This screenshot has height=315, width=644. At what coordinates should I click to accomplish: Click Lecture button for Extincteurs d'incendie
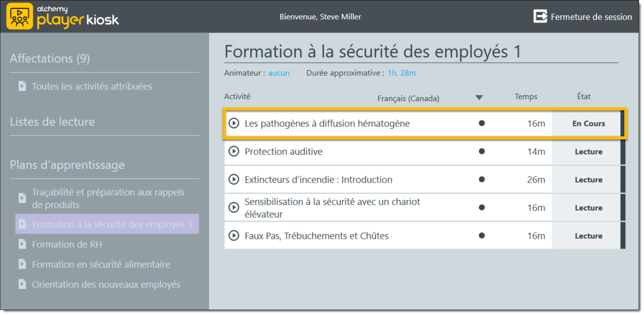tap(588, 180)
